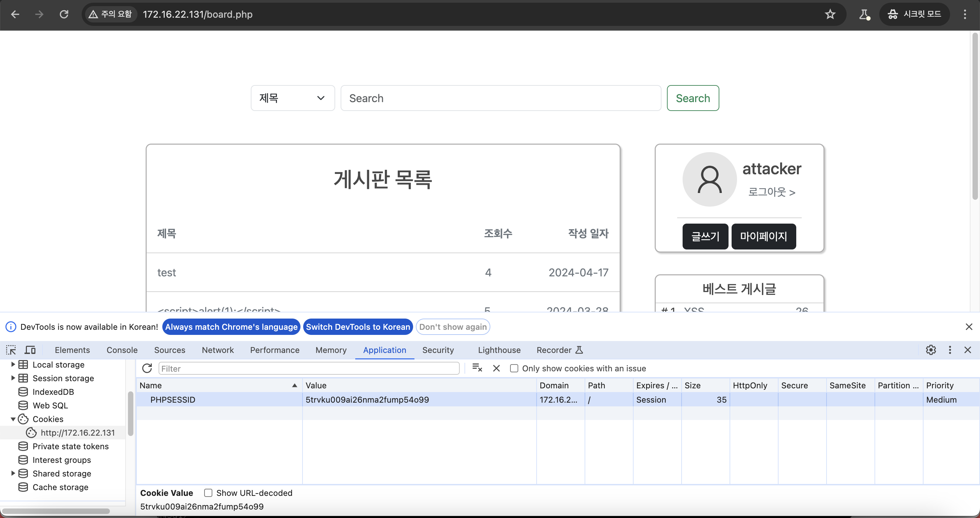This screenshot has width=980, height=518.
Task: Open 마이페이지 button
Action: pyautogui.click(x=764, y=236)
